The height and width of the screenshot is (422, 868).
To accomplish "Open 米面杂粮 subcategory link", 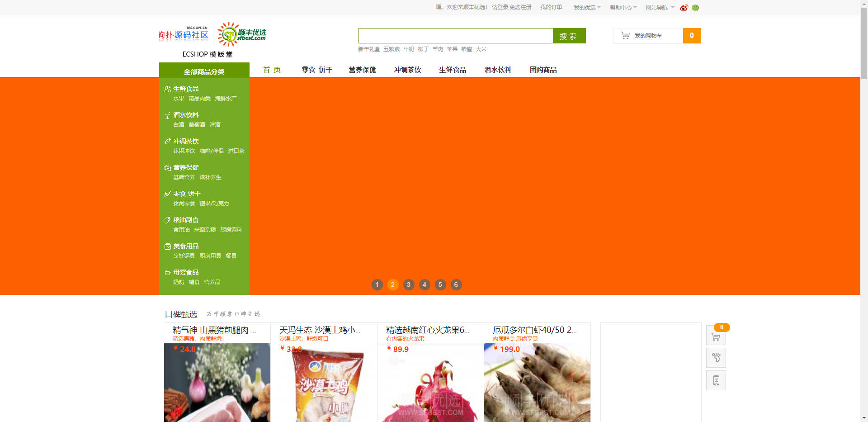I will pos(205,230).
